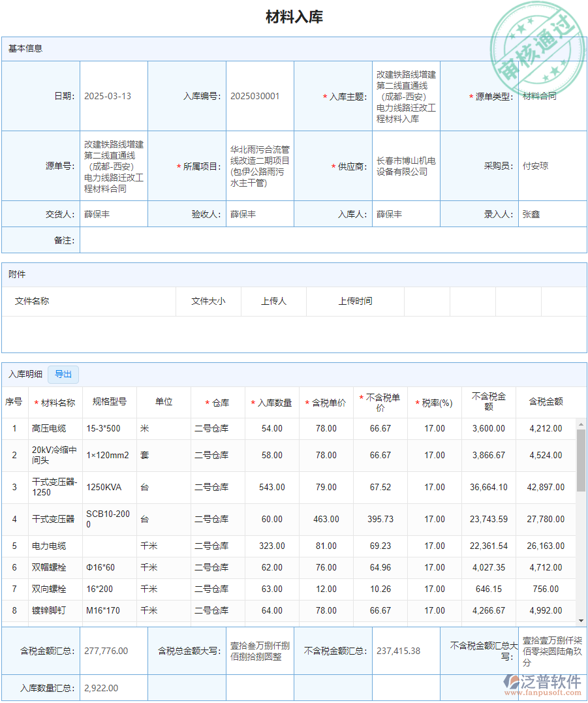
Task: Click the 材料入库 page title
Action: coord(294,16)
